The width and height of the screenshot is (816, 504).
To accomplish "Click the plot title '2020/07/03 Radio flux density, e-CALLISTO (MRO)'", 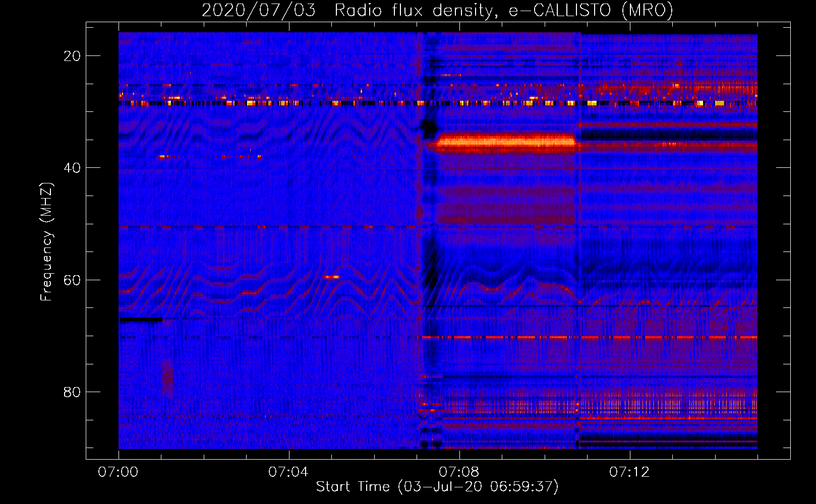I will 437,10.
